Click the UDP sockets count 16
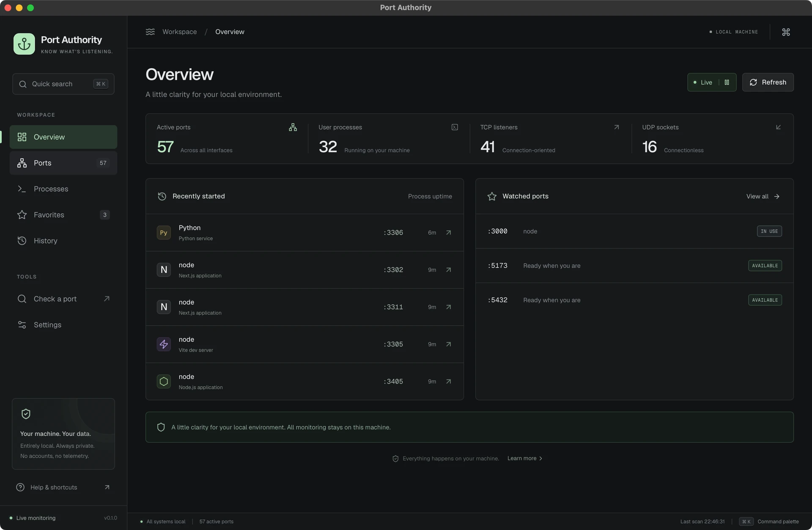The image size is (812, 530). 649,147
